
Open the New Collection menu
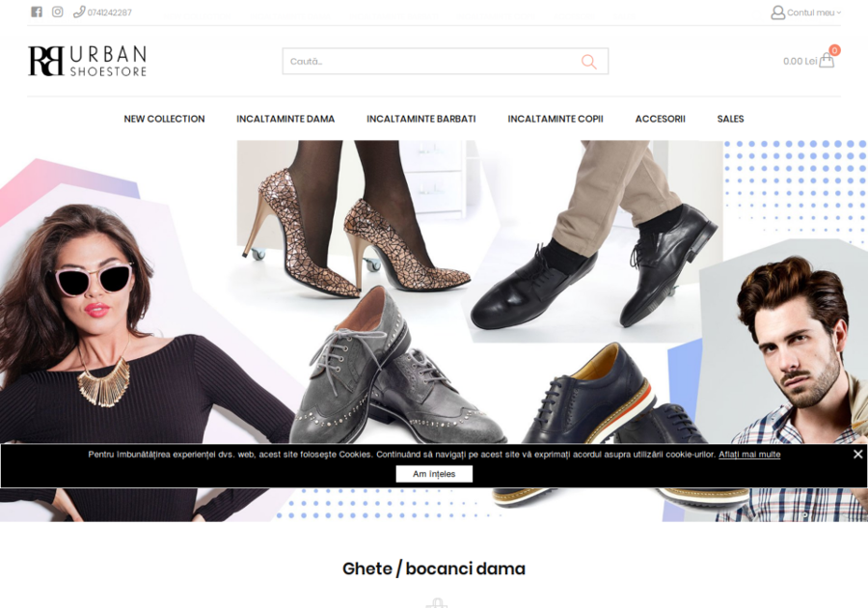click(164, 119)
